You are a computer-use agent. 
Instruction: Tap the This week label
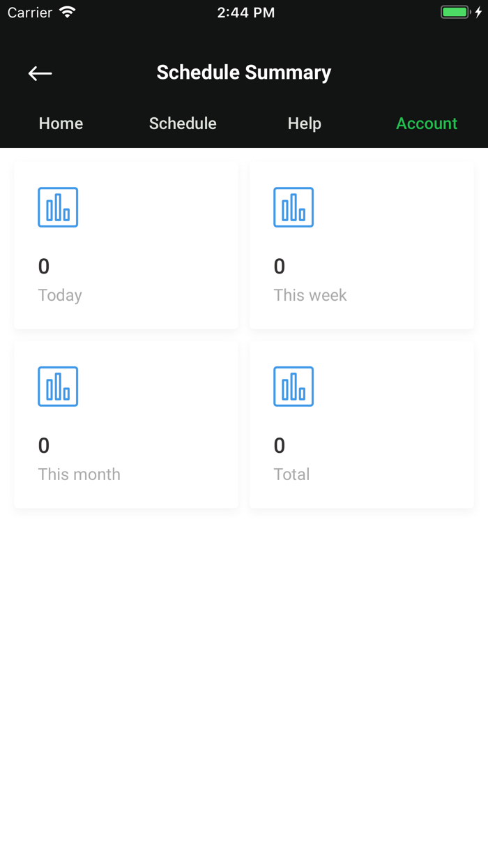310,295
